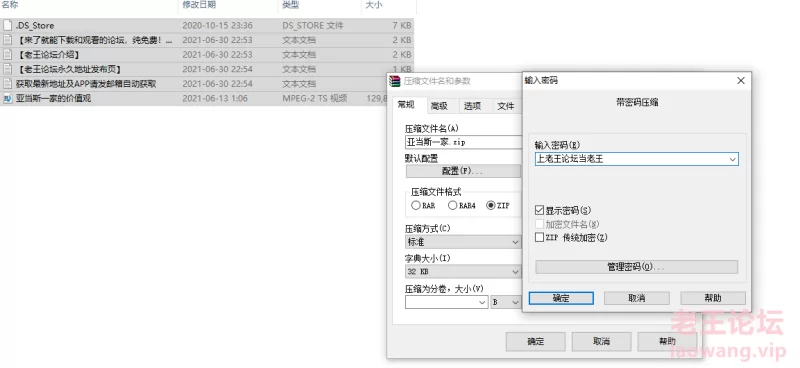800x368 pixels.
Task: Switch to the 常规 tab
Action: [406, 105]
